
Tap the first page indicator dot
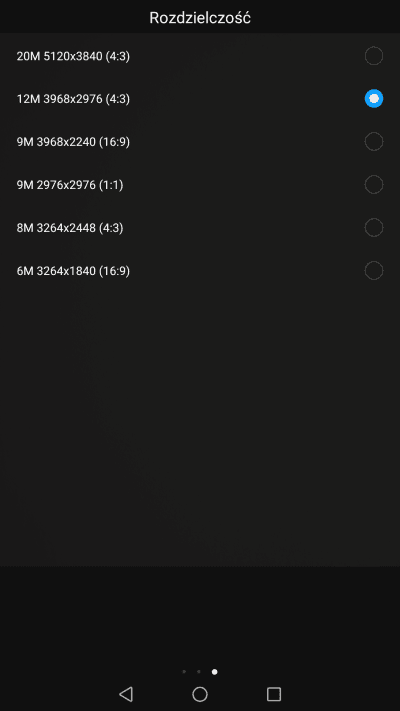pyautogui.click(x=184, y=672)
